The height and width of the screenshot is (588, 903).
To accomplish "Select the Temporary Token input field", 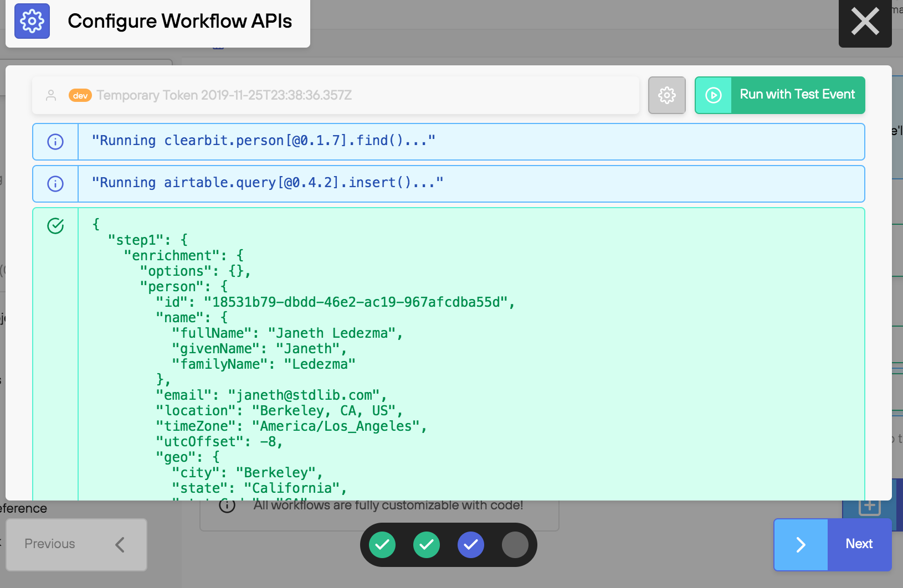I will coord(360,95).
